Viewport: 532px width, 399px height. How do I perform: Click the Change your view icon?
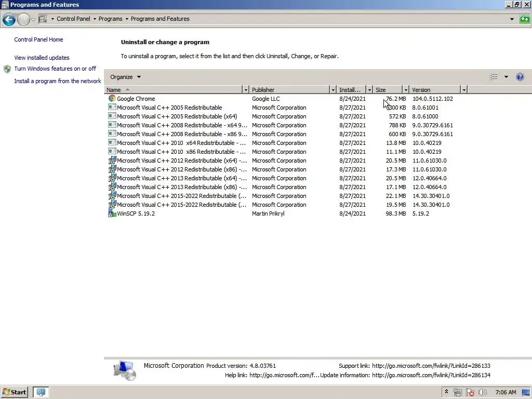tap(494, 77)
